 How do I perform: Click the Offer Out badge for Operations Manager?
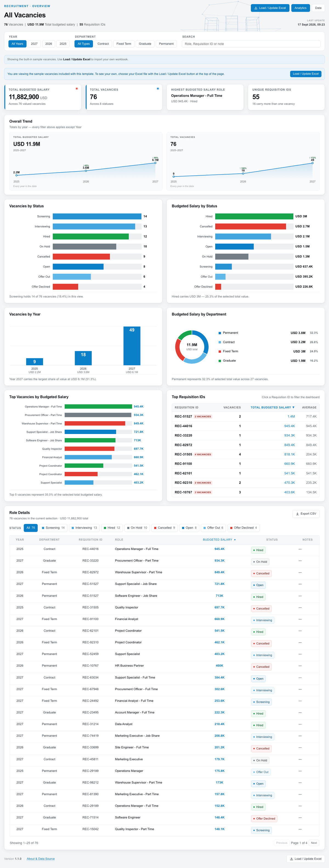click(260, 772)
